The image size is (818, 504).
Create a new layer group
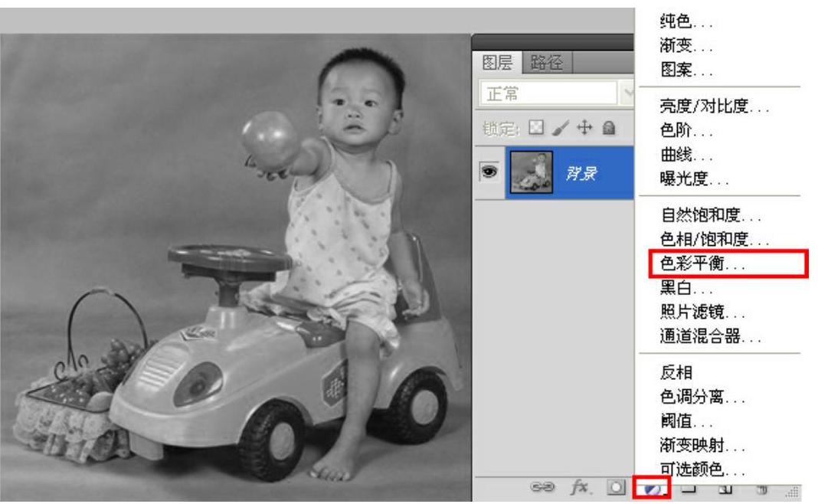pos(689,489)
